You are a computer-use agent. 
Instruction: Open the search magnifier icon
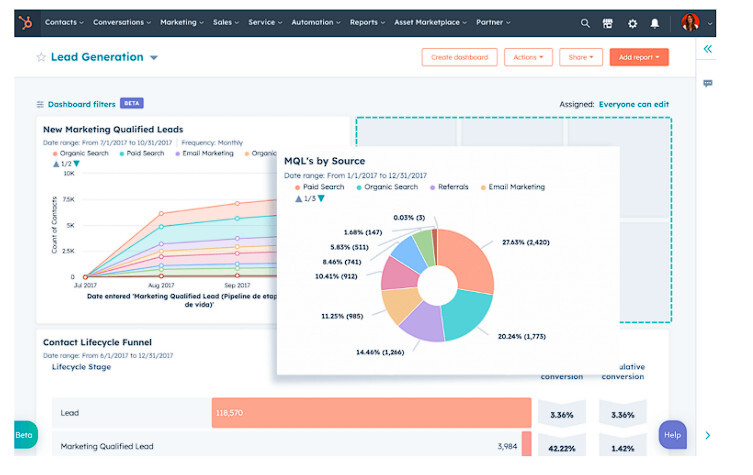coord(585,23)
